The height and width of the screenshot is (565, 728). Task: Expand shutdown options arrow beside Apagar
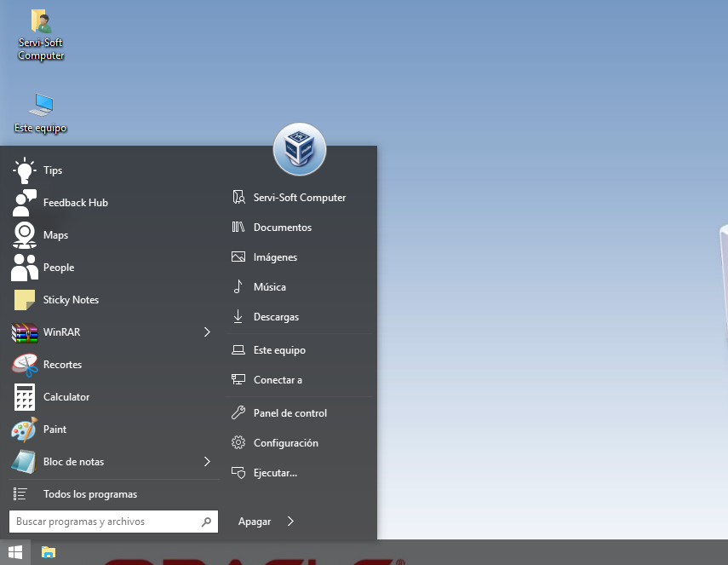pos(290,522)
